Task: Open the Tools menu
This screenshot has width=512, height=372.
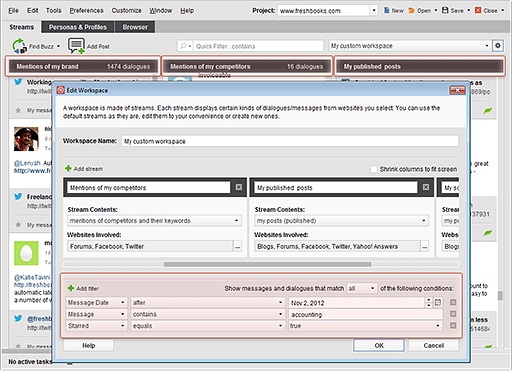Action: point(54,11)
